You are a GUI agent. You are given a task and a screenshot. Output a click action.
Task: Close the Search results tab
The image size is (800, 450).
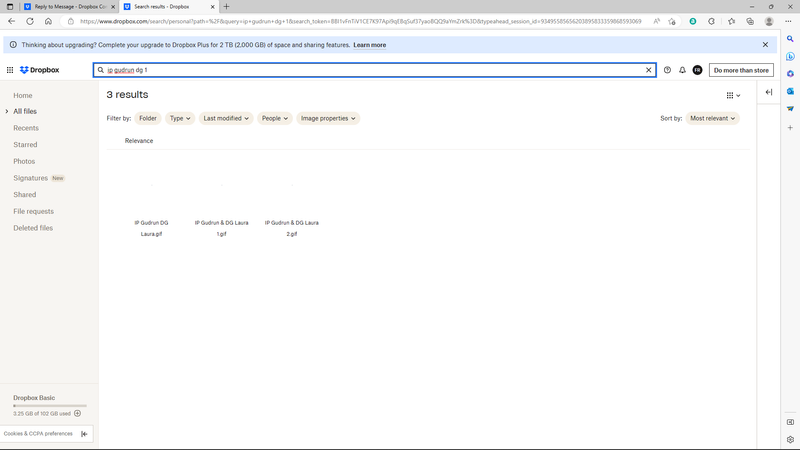pyautogui.click(x=213, y=7)
